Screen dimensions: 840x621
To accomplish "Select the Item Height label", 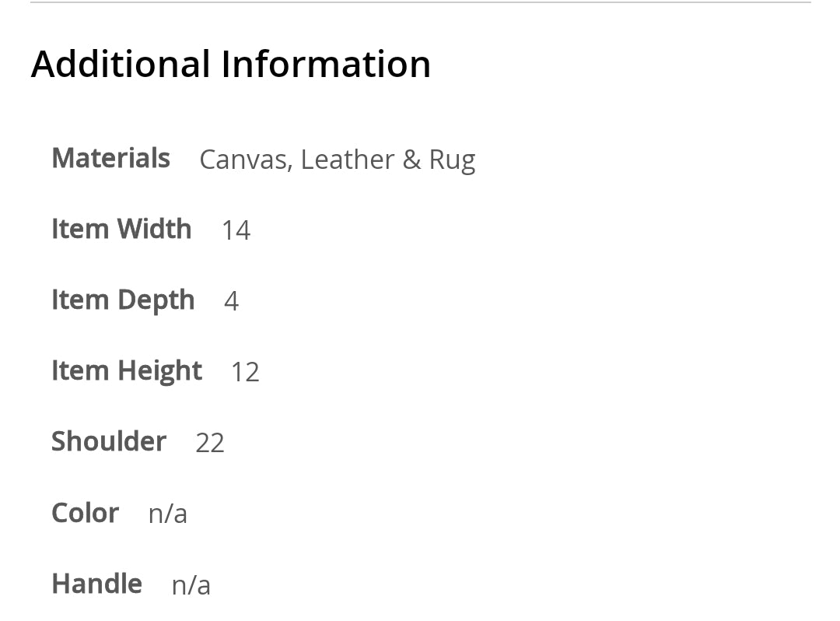I will pyautogui.click(x=127, y=370).
